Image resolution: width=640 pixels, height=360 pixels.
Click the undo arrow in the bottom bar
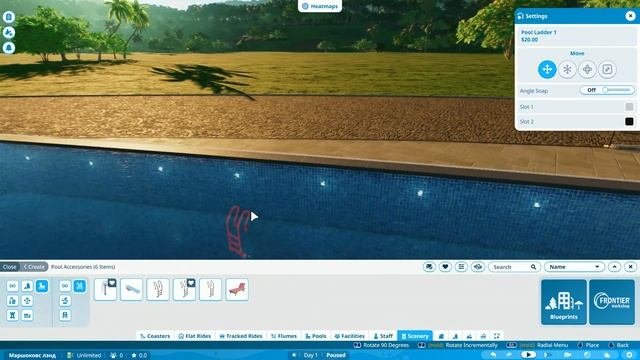pos(493,355)
